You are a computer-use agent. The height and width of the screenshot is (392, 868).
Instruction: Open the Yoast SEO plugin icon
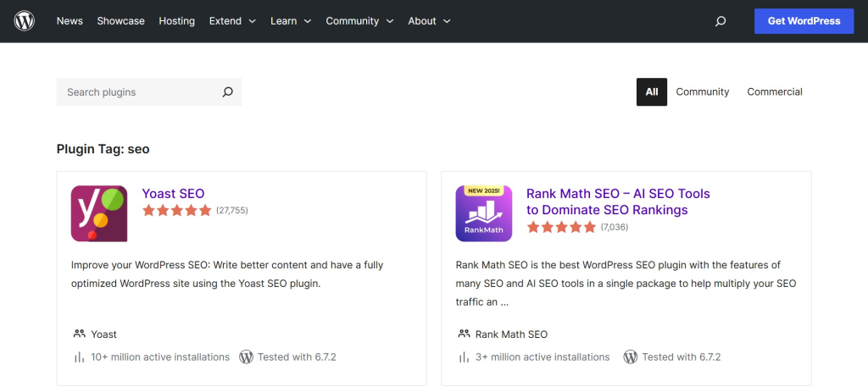[99, 213]
